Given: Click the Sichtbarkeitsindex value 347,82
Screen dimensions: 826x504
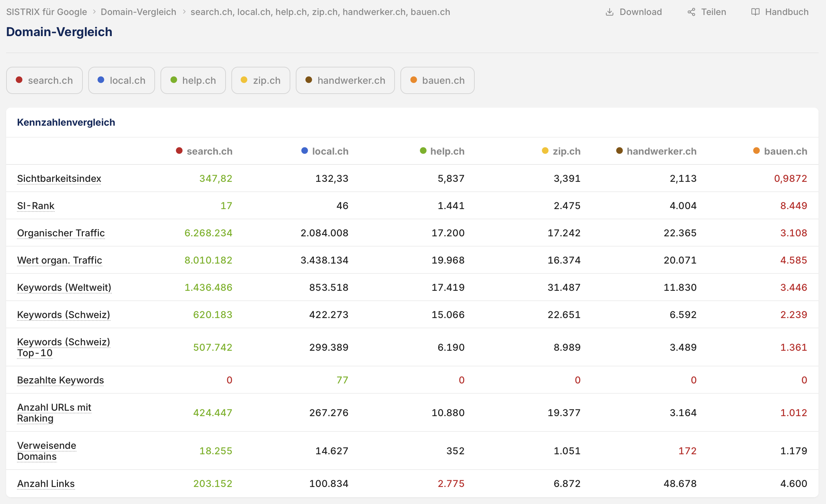Looking at the screenshot, I should click(216, 178).
